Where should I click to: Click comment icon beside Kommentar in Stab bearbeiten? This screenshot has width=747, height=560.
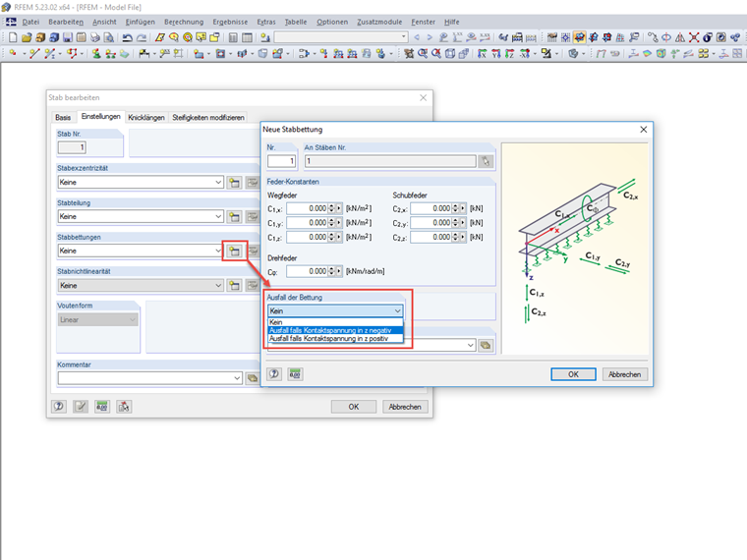pos(252,378)
